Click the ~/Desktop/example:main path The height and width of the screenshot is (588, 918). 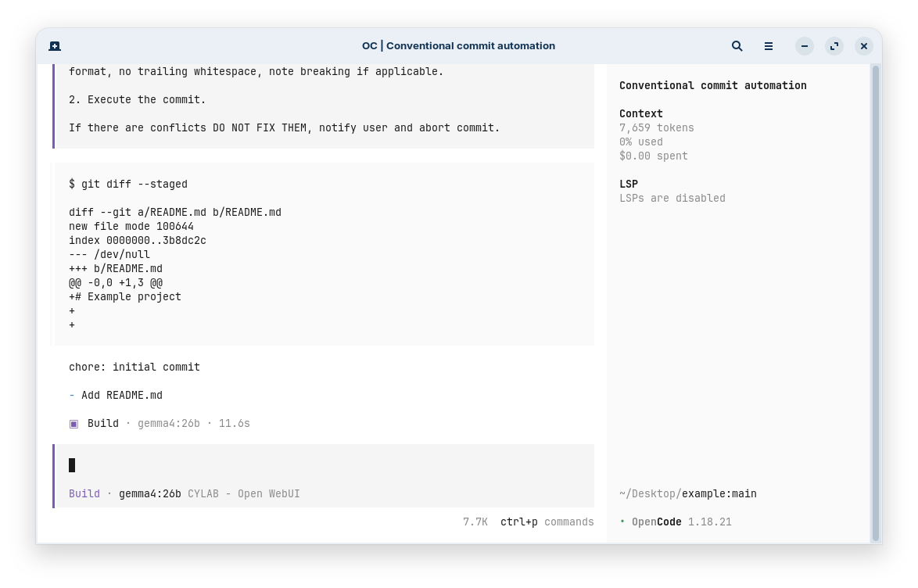click(x=688, y=493)
